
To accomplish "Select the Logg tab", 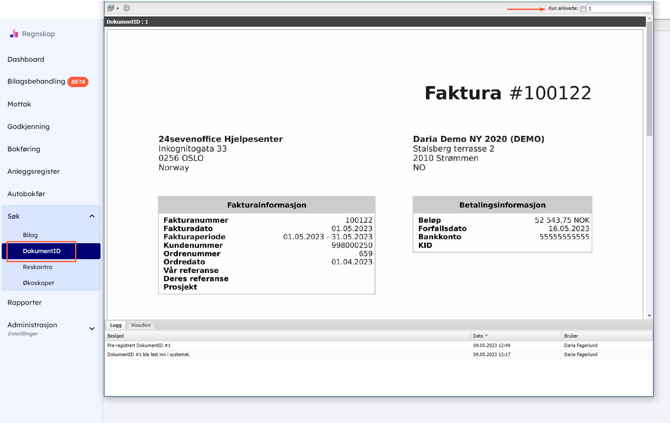I will click(x=116, y=325).
